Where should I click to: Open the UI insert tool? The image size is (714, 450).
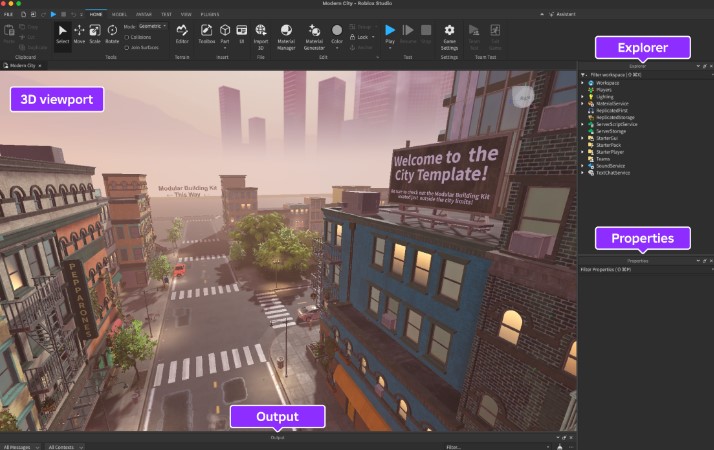pyautogui.click(x=242, y=34)
